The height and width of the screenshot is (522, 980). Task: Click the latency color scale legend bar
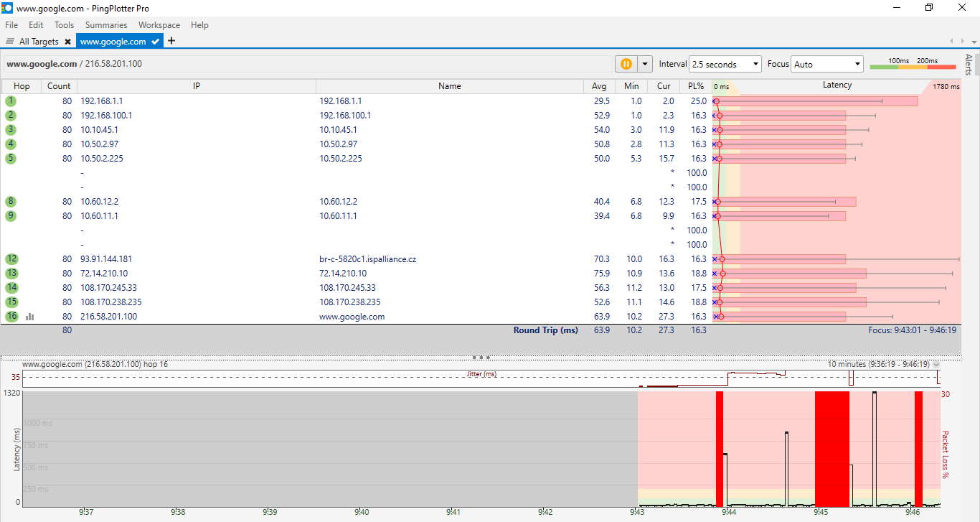913,66
